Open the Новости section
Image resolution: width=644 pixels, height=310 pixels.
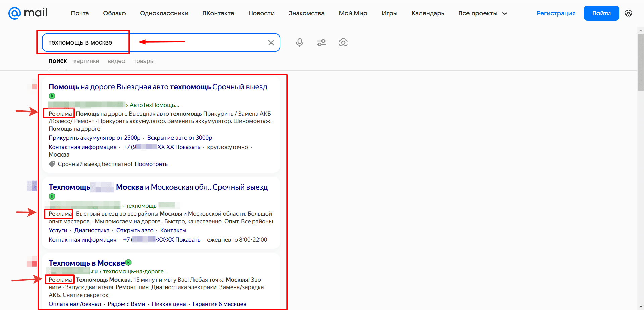(261, 13)
